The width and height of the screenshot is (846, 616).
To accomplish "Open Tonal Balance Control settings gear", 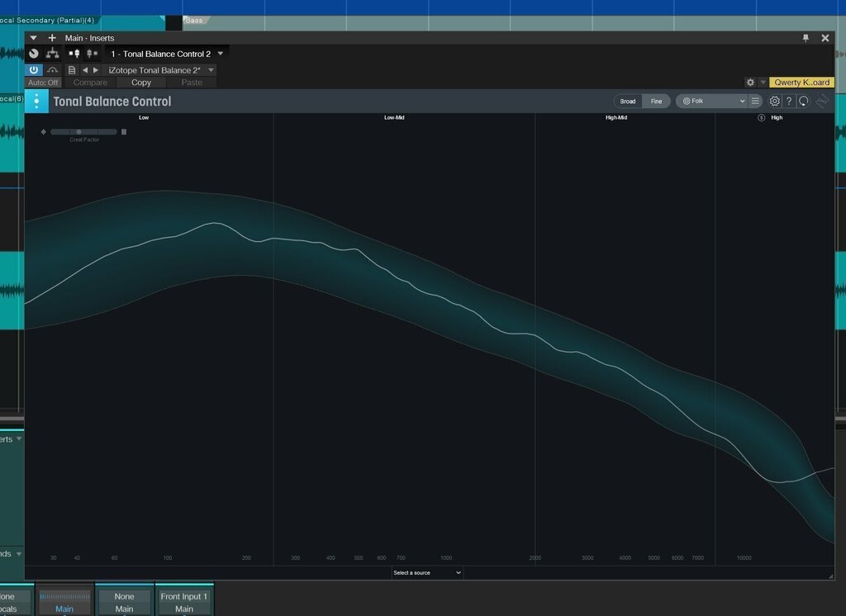I will click(x=774, y=101).
